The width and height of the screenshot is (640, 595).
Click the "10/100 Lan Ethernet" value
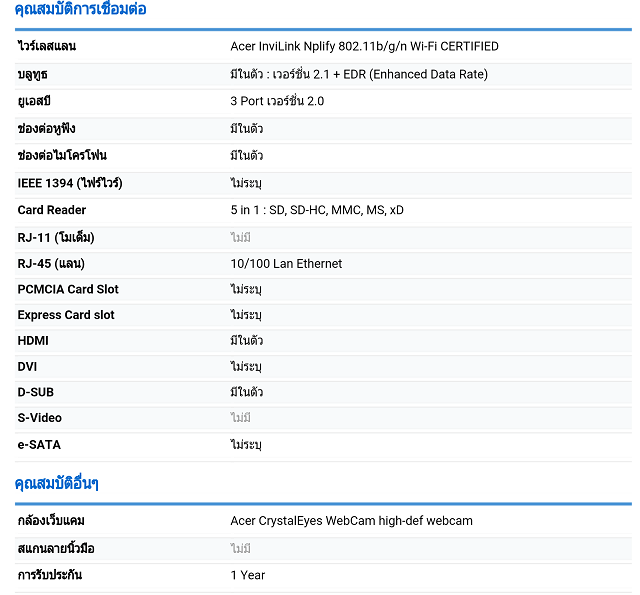[x=286, y=264]
